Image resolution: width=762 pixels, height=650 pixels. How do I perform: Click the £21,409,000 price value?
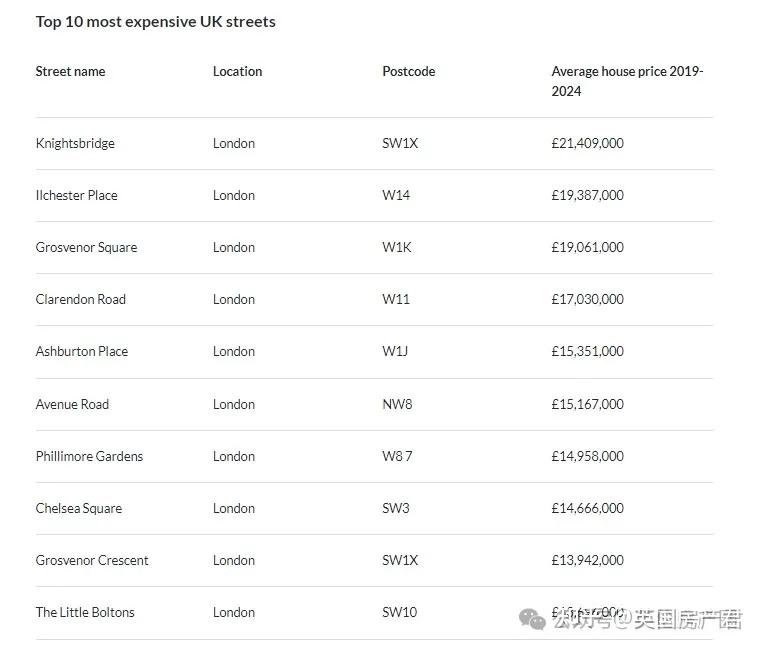point(587,143)
